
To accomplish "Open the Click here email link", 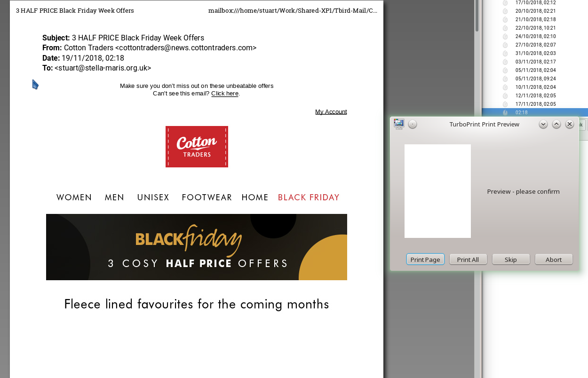I will tap(225, 94).
